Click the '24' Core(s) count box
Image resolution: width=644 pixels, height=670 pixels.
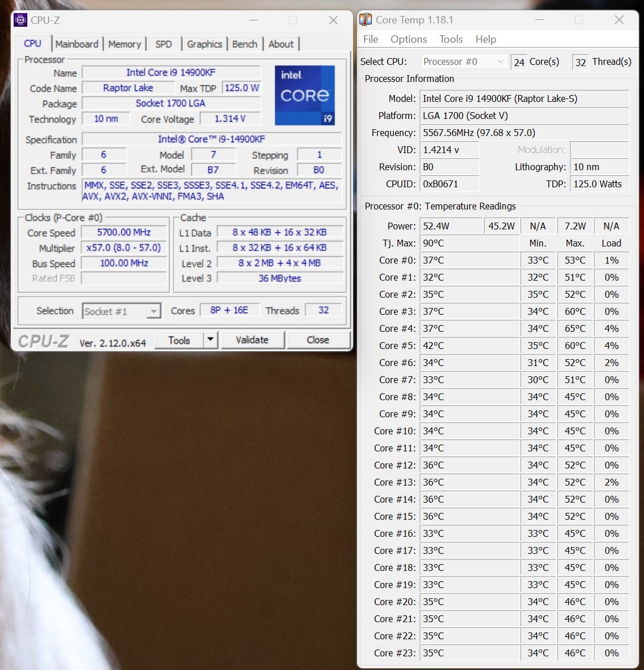[519, 63]
